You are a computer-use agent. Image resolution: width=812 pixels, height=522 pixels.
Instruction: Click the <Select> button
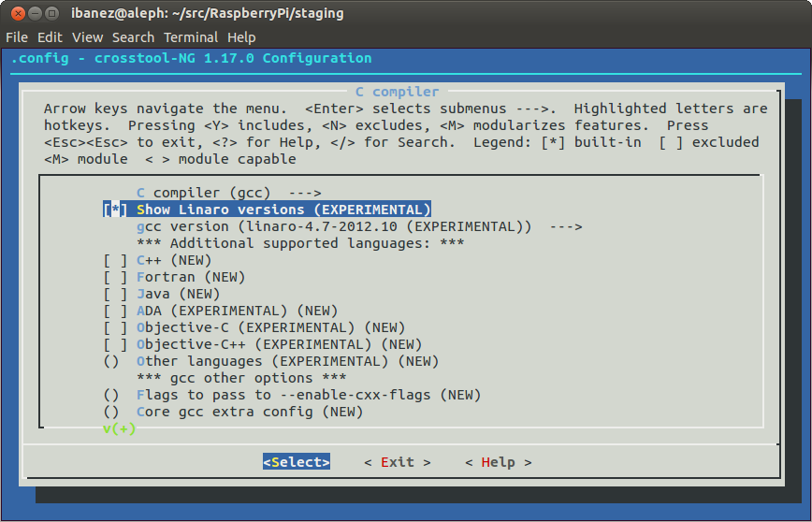pos(297,462)
